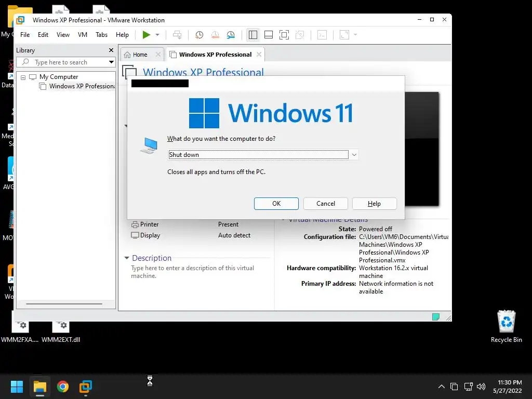Click OK in the shut down dialog

(276, 204)
